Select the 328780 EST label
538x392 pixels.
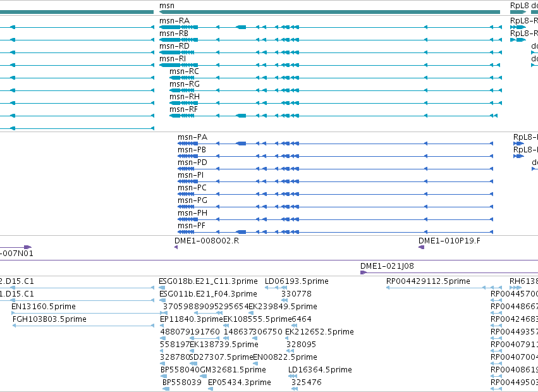tap(174, 358)
